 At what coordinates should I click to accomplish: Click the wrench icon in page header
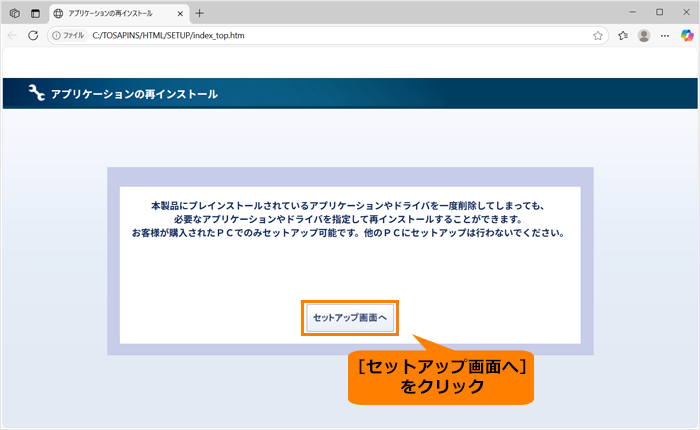coord(37,93)
